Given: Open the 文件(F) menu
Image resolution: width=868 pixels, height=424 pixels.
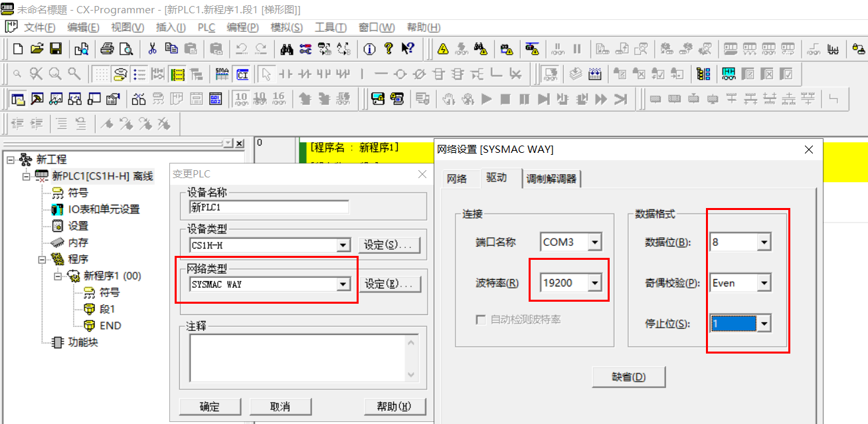Looking at the screenshot, I should pos(39,27).
